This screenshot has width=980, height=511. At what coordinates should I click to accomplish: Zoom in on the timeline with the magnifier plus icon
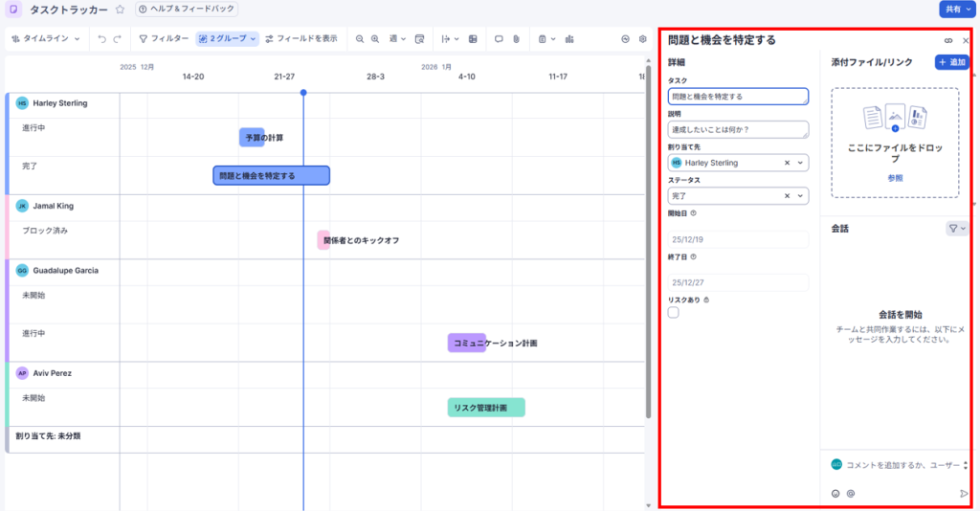pyautogui.click(x=375, y=39)
